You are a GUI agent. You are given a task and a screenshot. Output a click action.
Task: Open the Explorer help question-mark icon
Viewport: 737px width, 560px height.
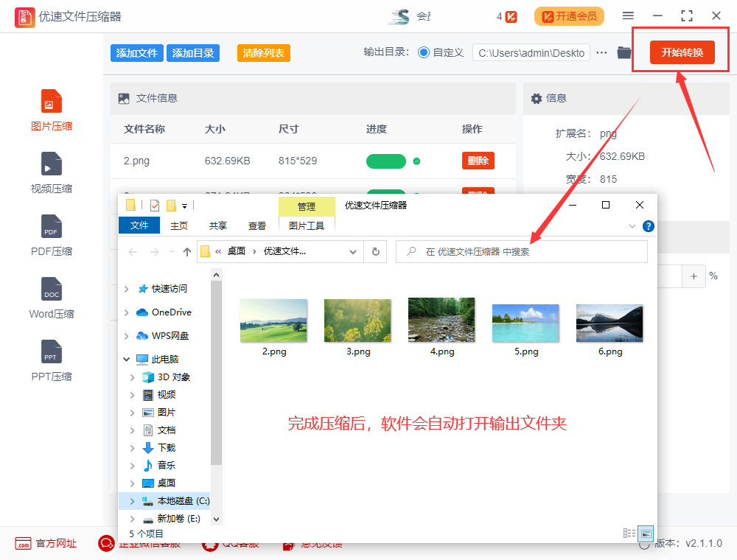pos(649,226)
